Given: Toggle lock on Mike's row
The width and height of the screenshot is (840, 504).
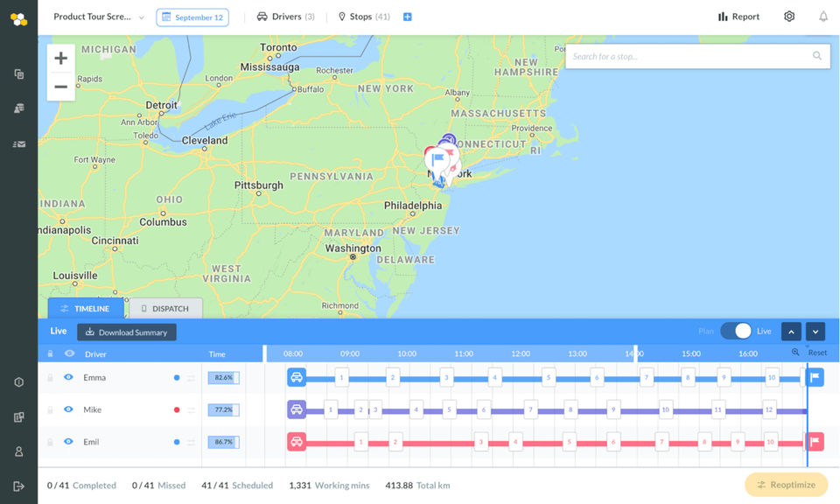Looking at the screenshot, I should coord(51,409).
